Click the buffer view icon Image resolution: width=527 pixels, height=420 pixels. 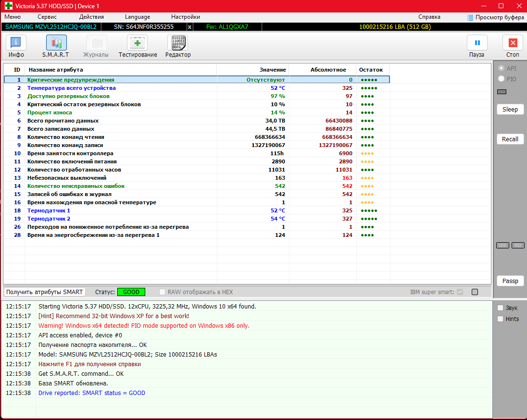(x=470, y=17)
